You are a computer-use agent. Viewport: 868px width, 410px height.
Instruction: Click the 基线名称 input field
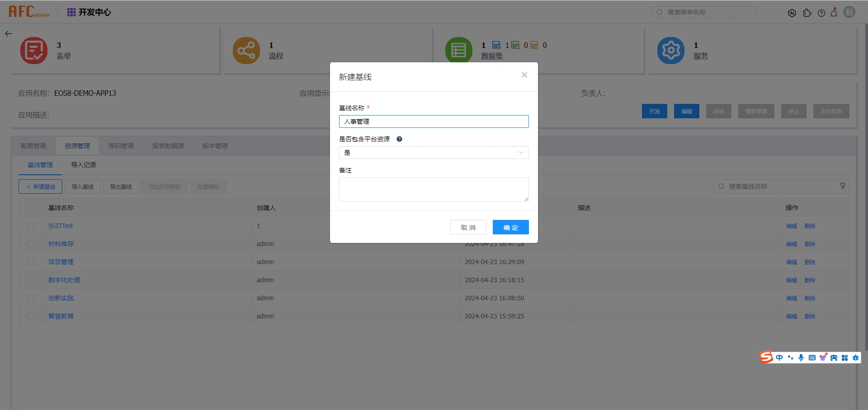(x=434, y=121)
